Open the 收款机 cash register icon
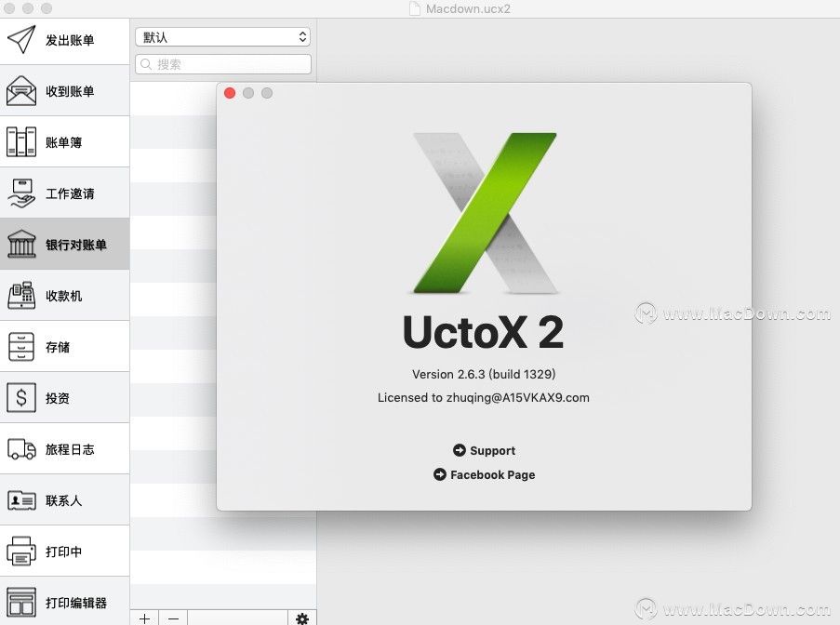 coord(21,295)
